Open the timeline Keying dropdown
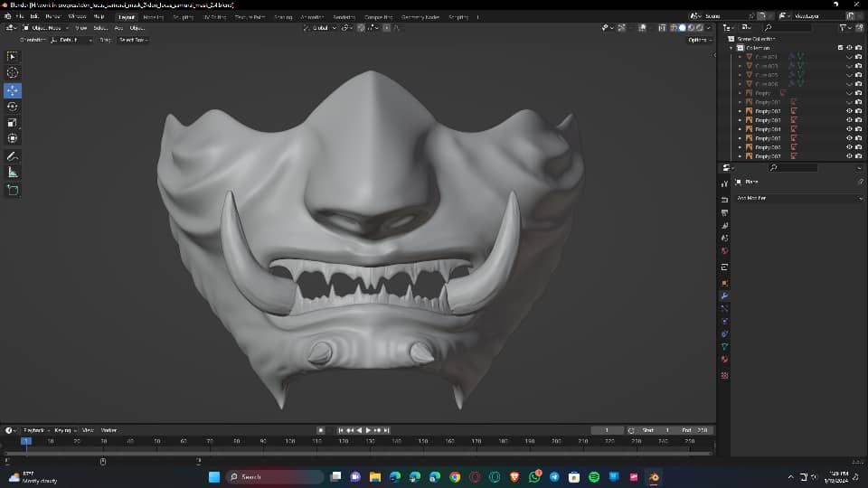868x488 pixels. tap(65, 430)
